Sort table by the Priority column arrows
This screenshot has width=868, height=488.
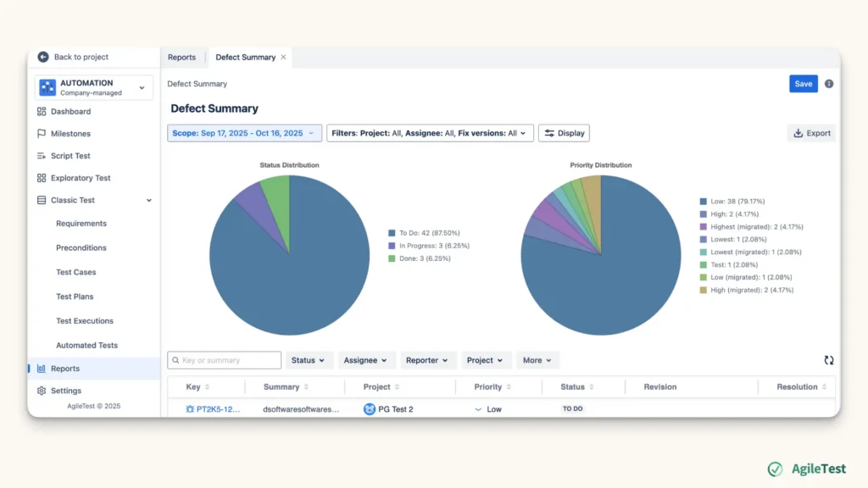(x=509, y=386)
